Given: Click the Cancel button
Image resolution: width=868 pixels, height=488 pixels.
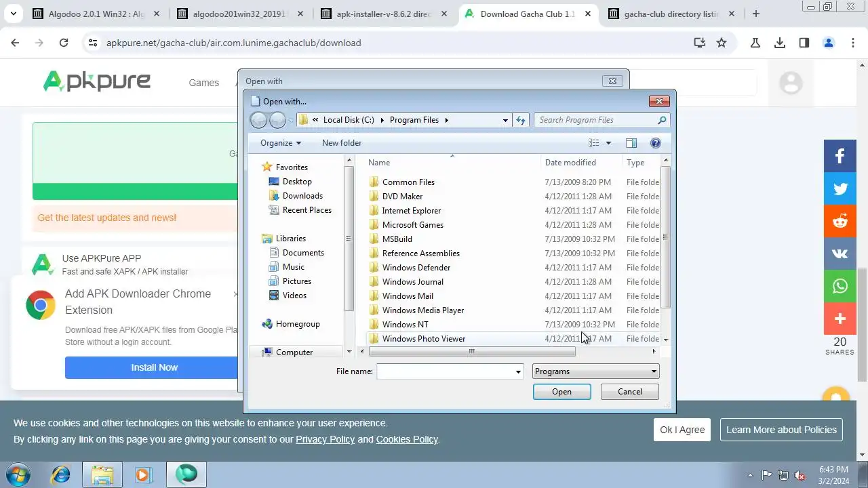Looking at the screenshot, I should click(x=629, y=392).
